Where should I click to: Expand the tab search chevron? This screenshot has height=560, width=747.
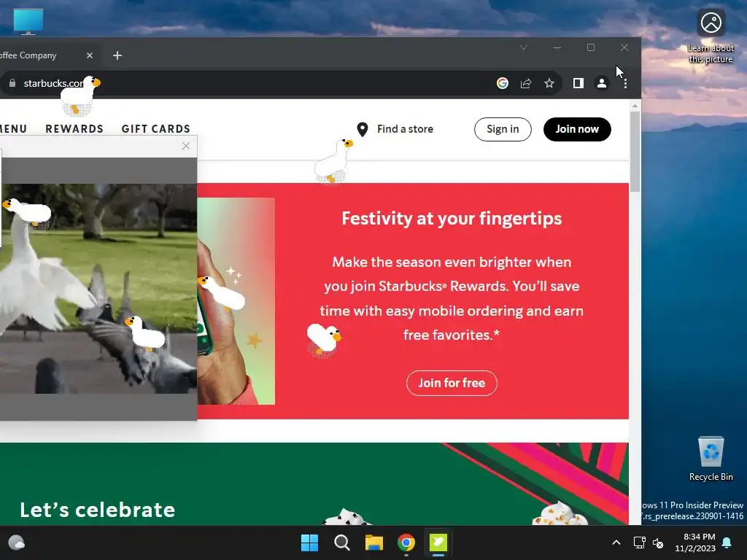(x=524, y=47)
